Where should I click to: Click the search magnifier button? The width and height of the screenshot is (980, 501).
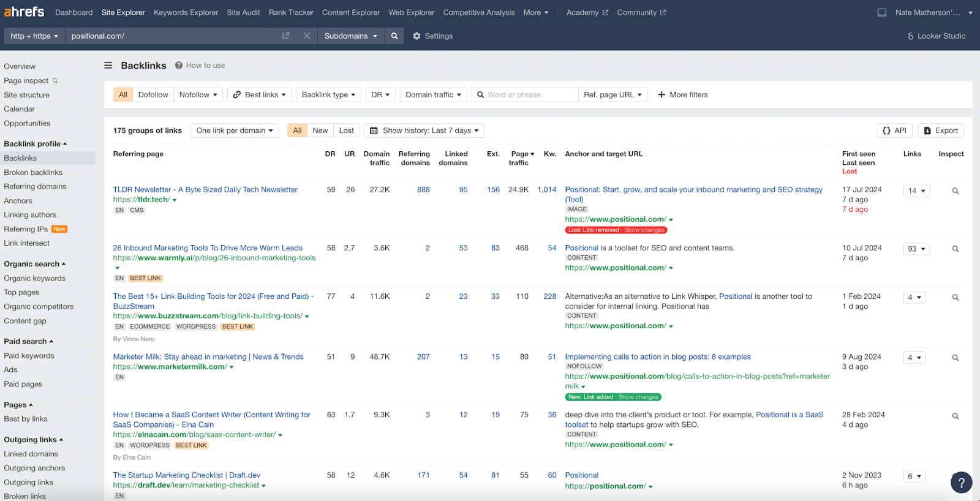[394, 36]
